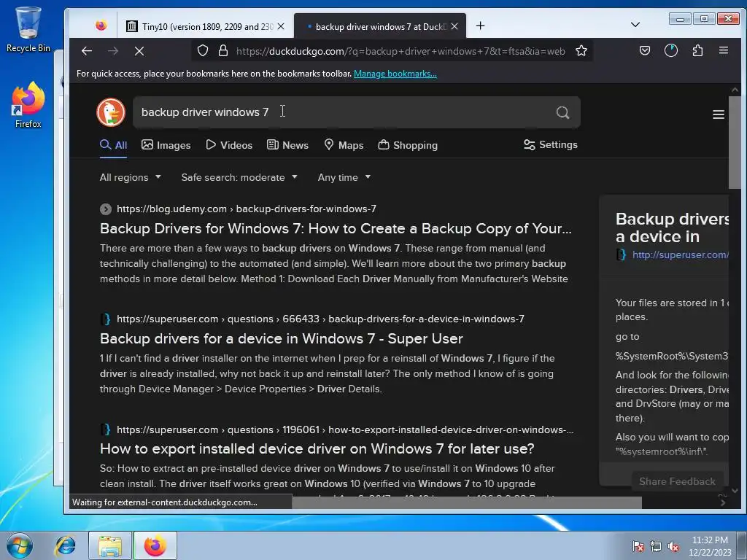The height and width of the screenshot is (560, 747).
Task: Click favicon of superuser 666433 result
Action: pyautogui.click(x=106, y=319)
